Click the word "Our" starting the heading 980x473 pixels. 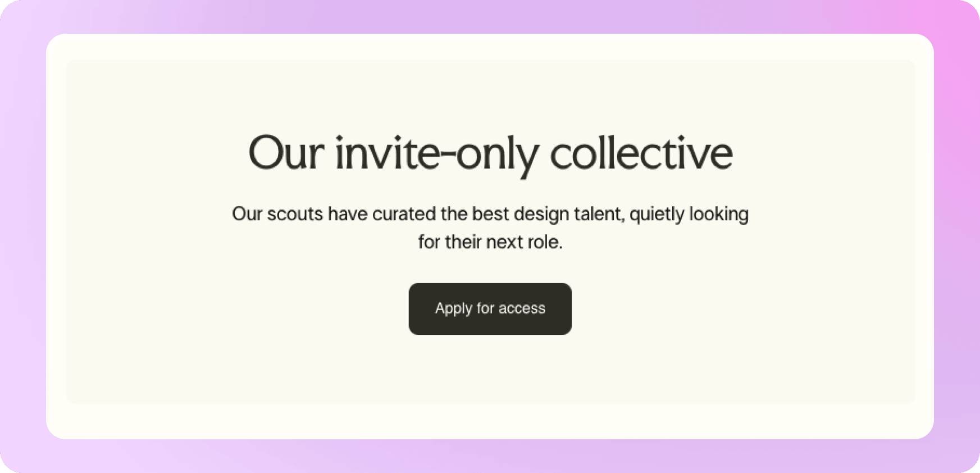pos(286,153)
